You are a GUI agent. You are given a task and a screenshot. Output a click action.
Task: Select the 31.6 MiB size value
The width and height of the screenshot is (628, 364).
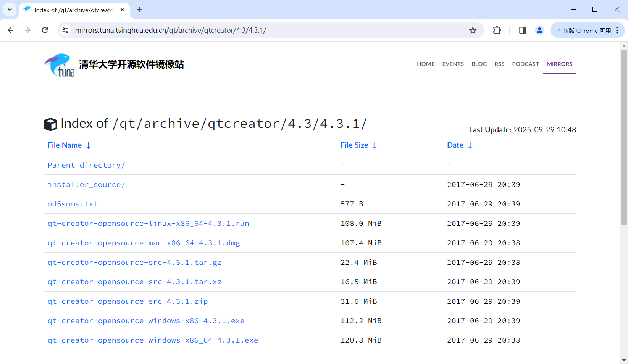click(x=358, y=301)
